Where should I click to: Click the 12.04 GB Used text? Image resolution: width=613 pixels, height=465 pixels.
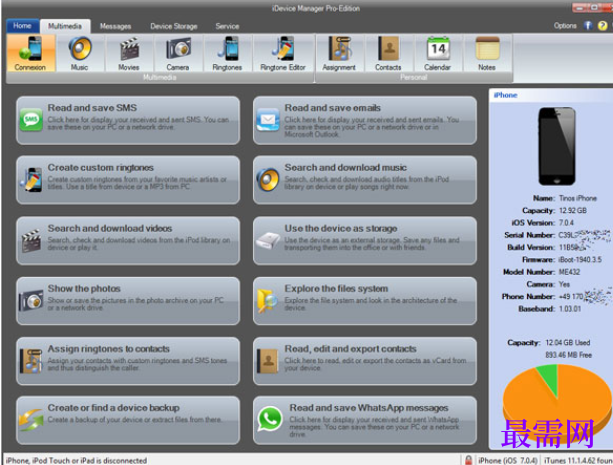[568, 343]
